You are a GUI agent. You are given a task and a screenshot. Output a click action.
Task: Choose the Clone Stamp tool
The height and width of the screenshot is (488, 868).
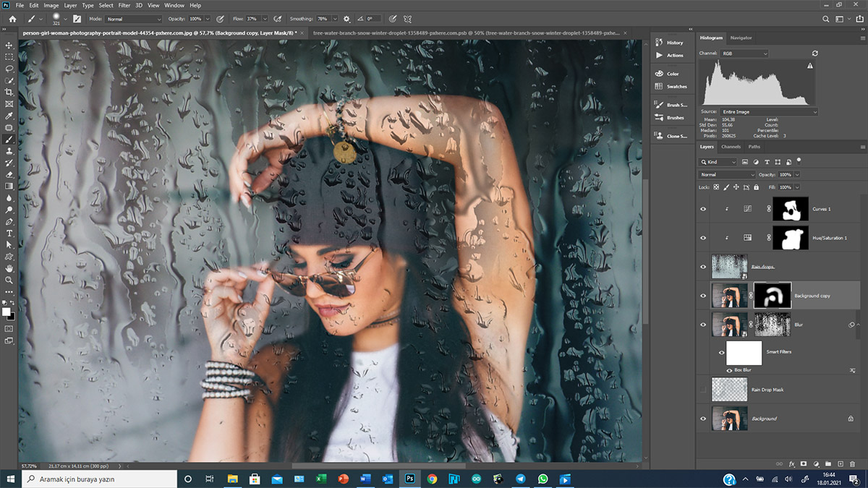9,151
